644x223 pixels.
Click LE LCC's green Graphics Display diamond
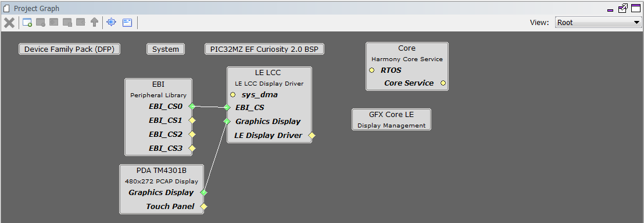[x=227, y=121]
